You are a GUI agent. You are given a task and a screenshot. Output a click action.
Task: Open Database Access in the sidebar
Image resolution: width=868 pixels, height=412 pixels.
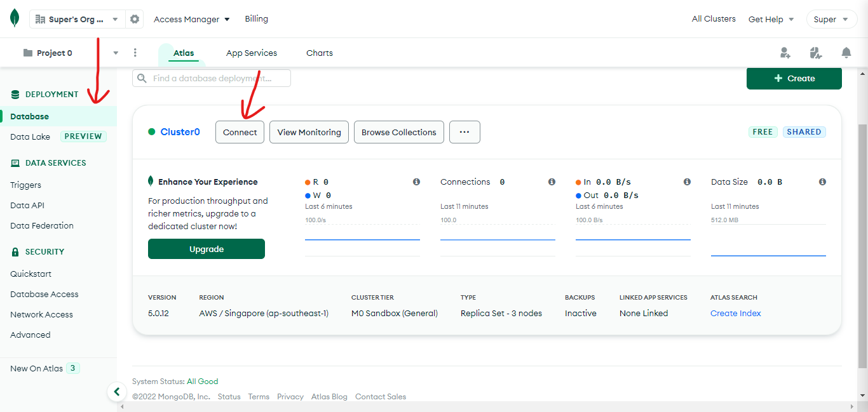[x=44, y=294]
